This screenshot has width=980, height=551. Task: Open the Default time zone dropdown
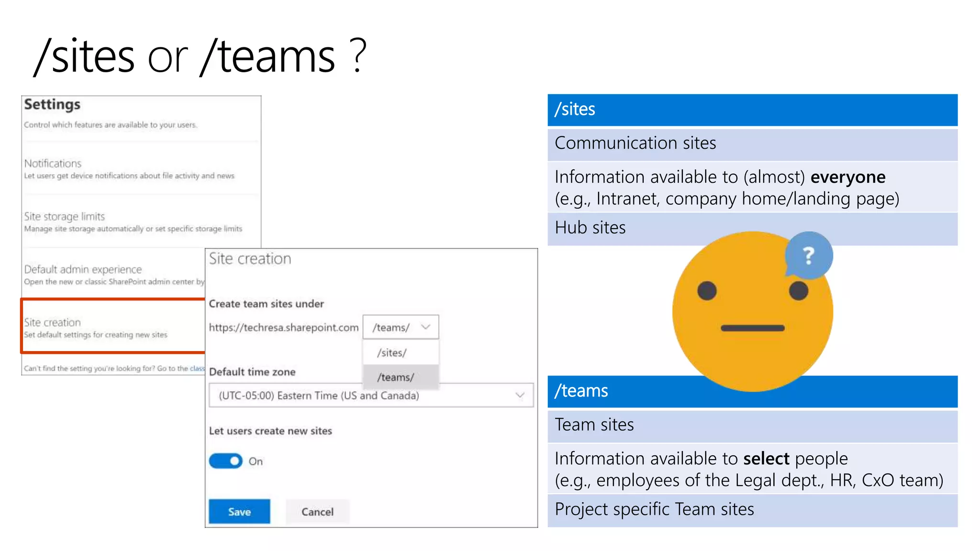click(x=371, y=396)
